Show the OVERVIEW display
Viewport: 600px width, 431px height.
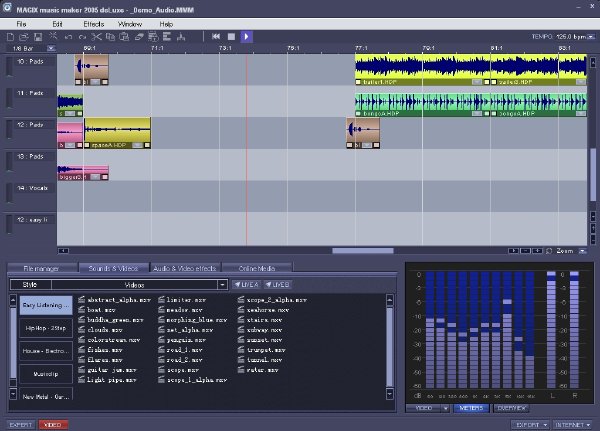pos(512,408)
